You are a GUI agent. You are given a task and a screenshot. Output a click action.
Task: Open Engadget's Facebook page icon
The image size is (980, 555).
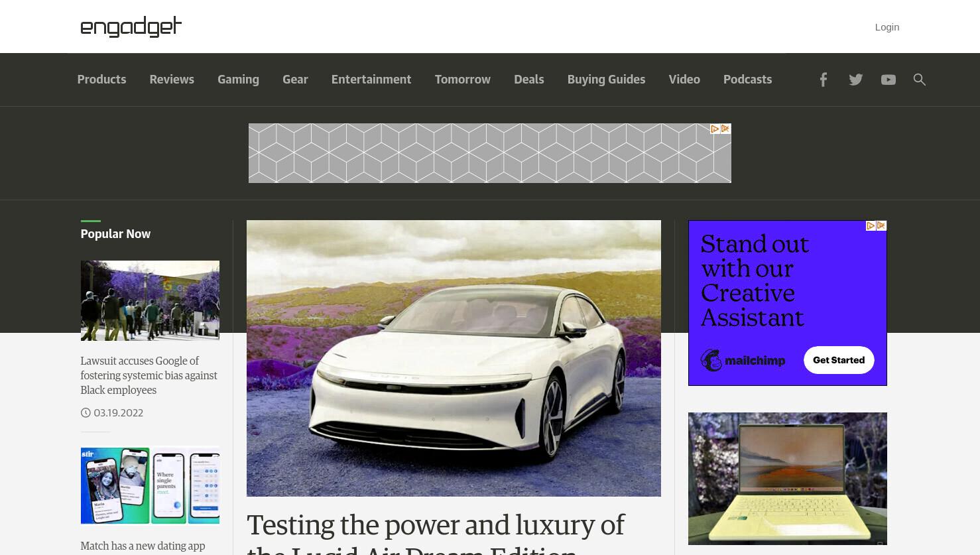(x=823, y=80)
